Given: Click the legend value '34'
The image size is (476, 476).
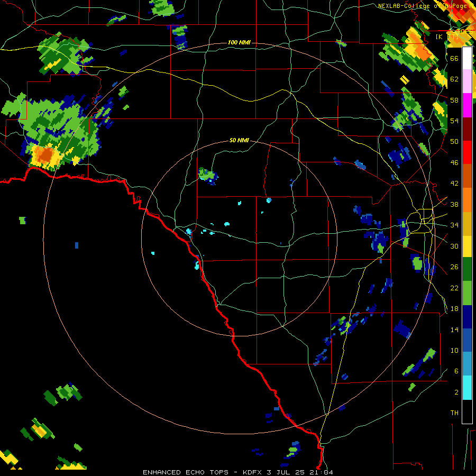Looking at the screenshot, I should (x=454, y=225).
